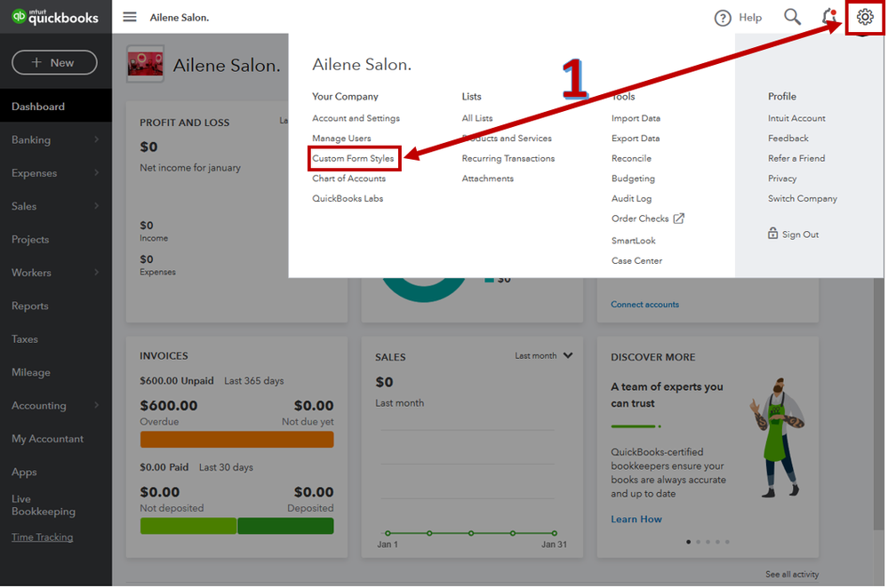Create a new transaction with New button

[54, 62]
